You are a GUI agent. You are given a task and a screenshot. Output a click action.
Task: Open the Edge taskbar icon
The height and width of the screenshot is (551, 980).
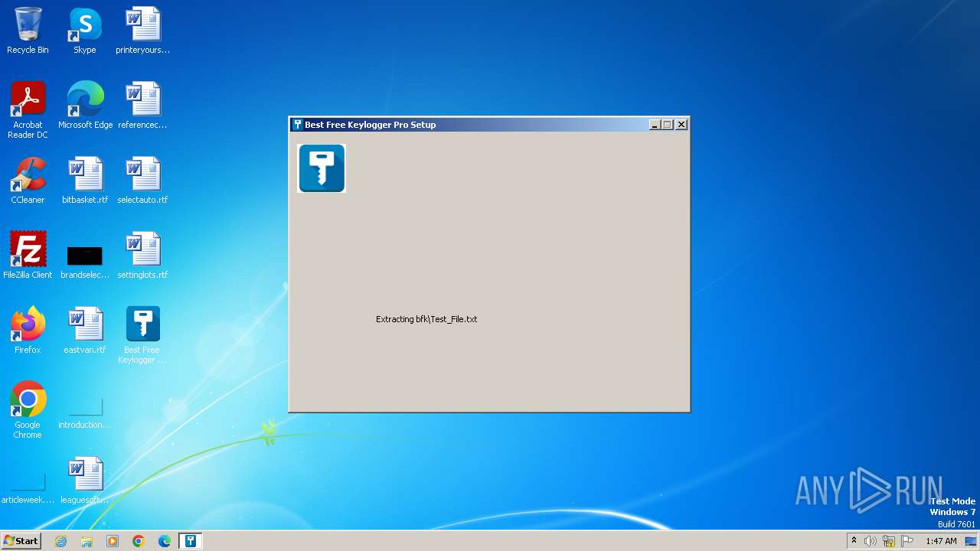165,541
